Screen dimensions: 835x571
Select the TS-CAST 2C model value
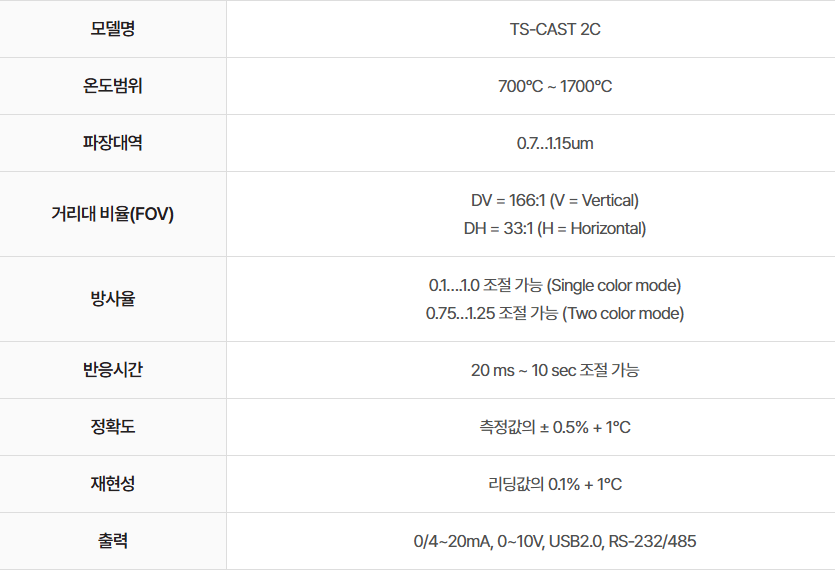tap(555, 29)
